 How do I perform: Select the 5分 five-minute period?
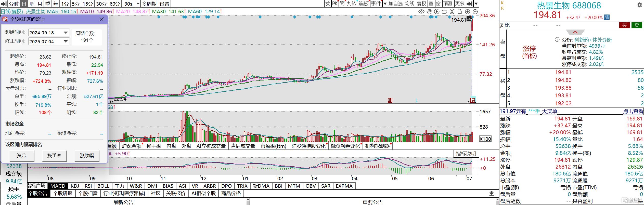pyautogui.click(x=75, y=4)
